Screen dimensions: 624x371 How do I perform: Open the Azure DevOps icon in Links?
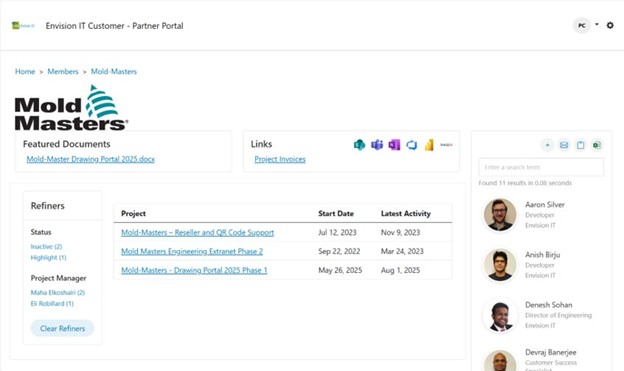click(x=412, y=145)
